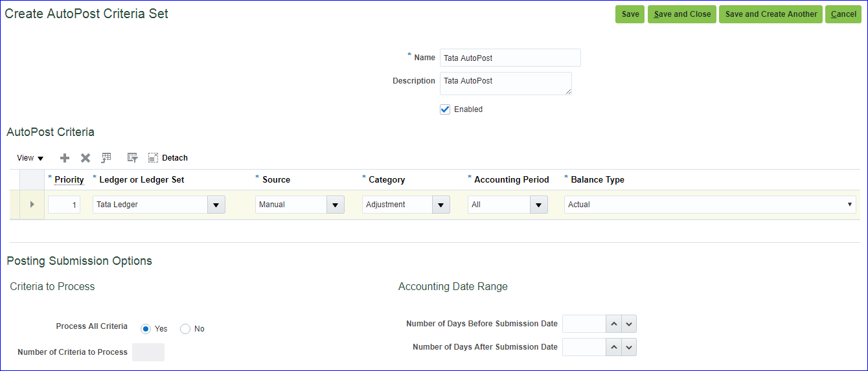Increase Number of Days After Submission Date

point(613,347)
